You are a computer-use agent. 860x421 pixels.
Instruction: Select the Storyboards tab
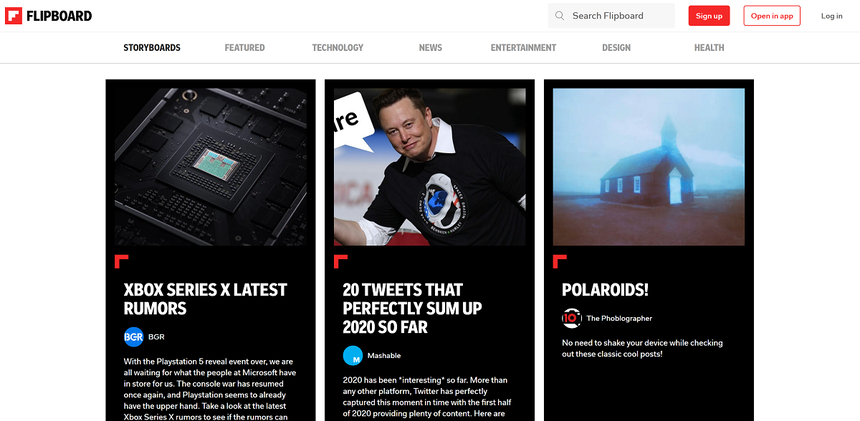(152, 48)
